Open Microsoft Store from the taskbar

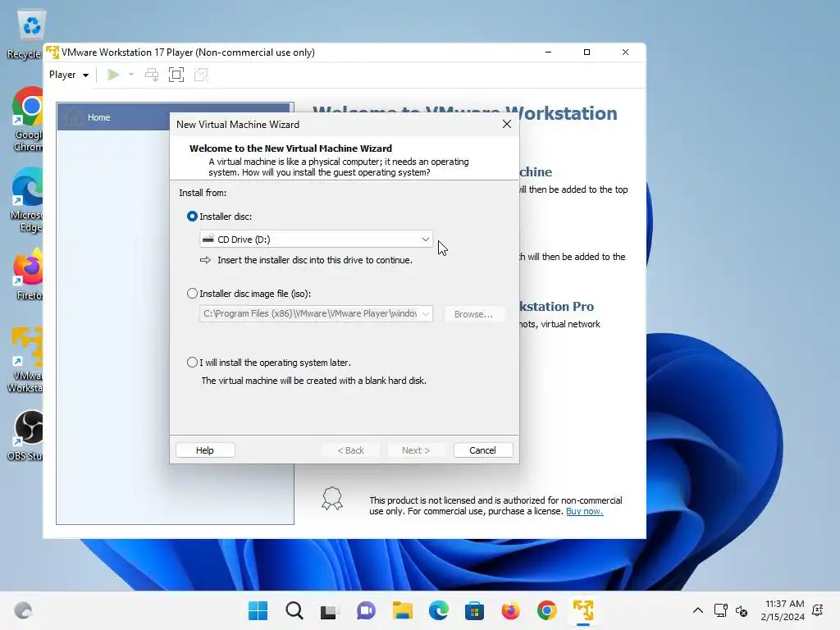475,610
